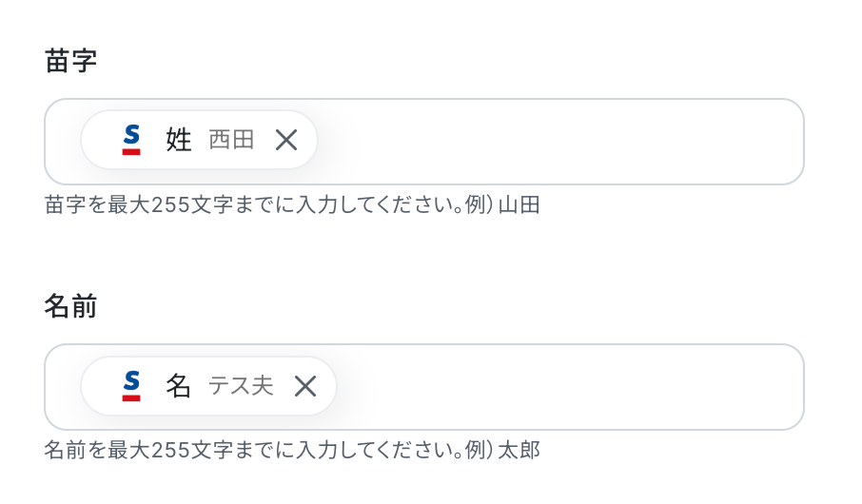
Task: Select the 姓 chip label text
Action: point(179,140)
